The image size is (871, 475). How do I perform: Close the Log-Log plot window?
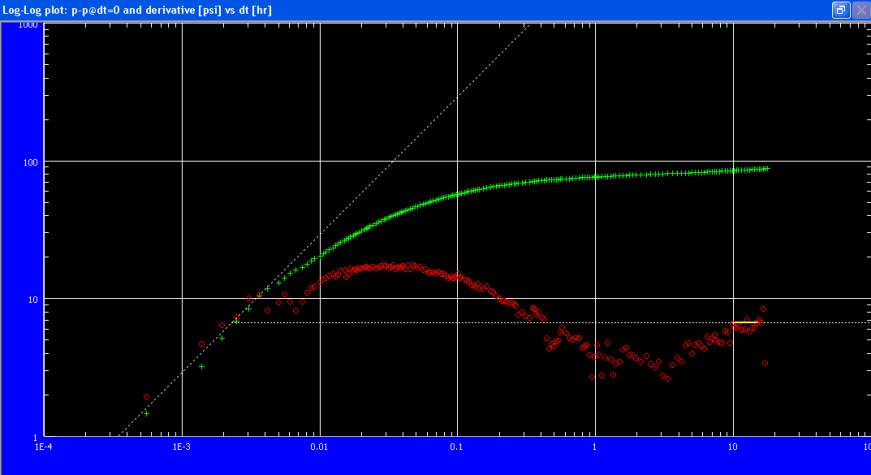[860, 9]
